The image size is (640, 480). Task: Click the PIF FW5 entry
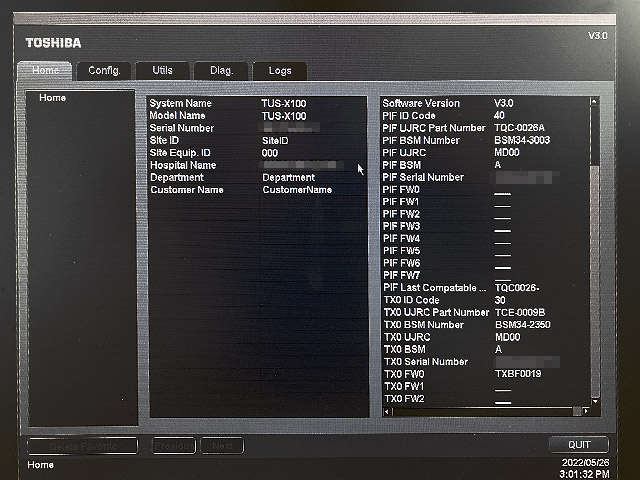486,251
